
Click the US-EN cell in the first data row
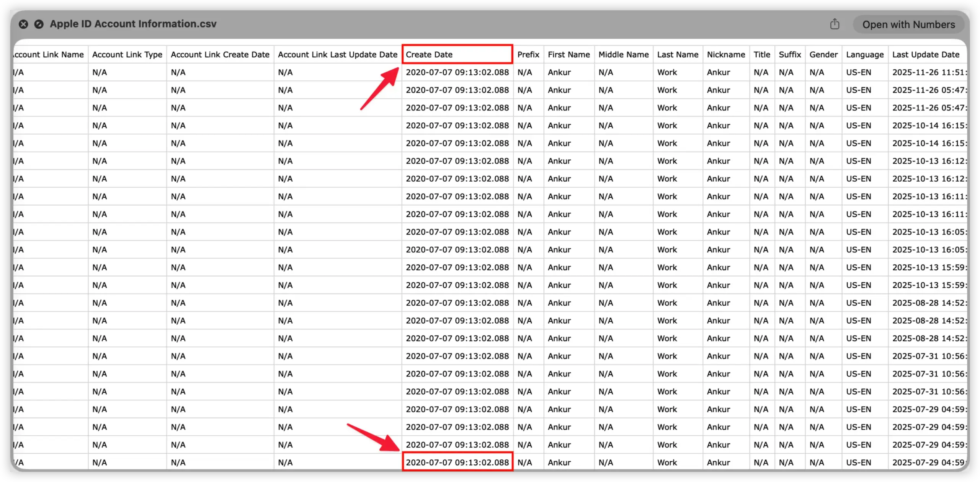coord(860,72)
